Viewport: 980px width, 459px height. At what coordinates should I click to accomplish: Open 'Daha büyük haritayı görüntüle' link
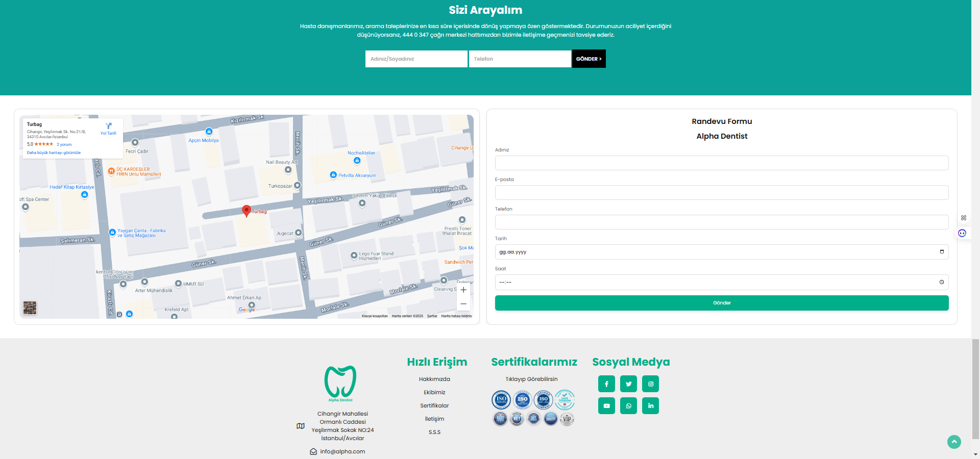pyautogui.click(x=54, y=152)
